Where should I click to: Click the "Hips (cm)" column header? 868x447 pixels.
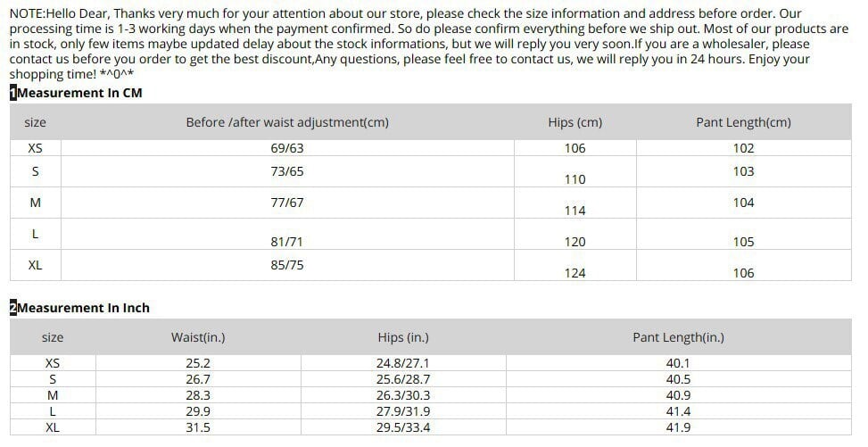[x=575, y=122]
